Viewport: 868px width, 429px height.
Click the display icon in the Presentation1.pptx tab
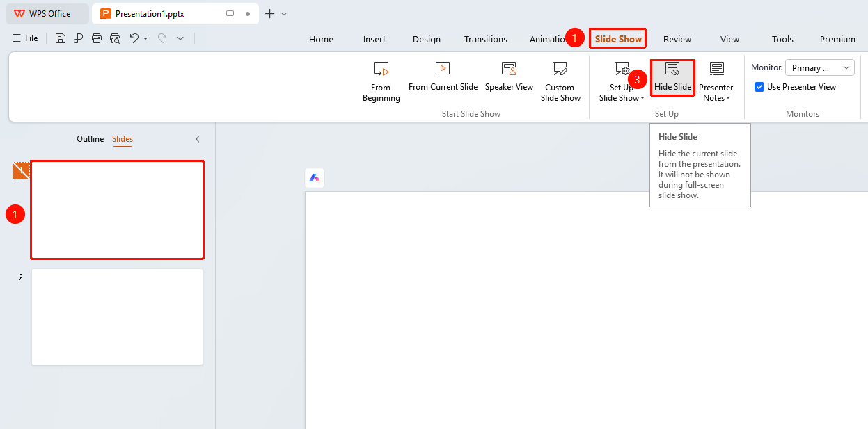[230, 14]
